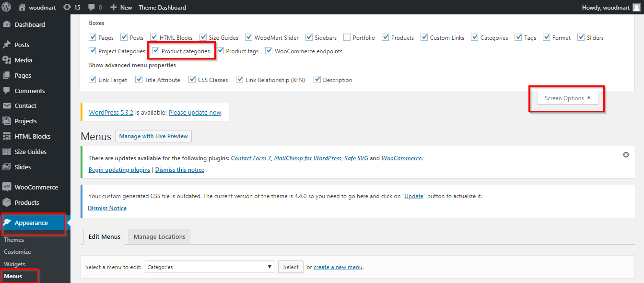Toggle the WooCommerce endpoints checkbox

point(269,50)
